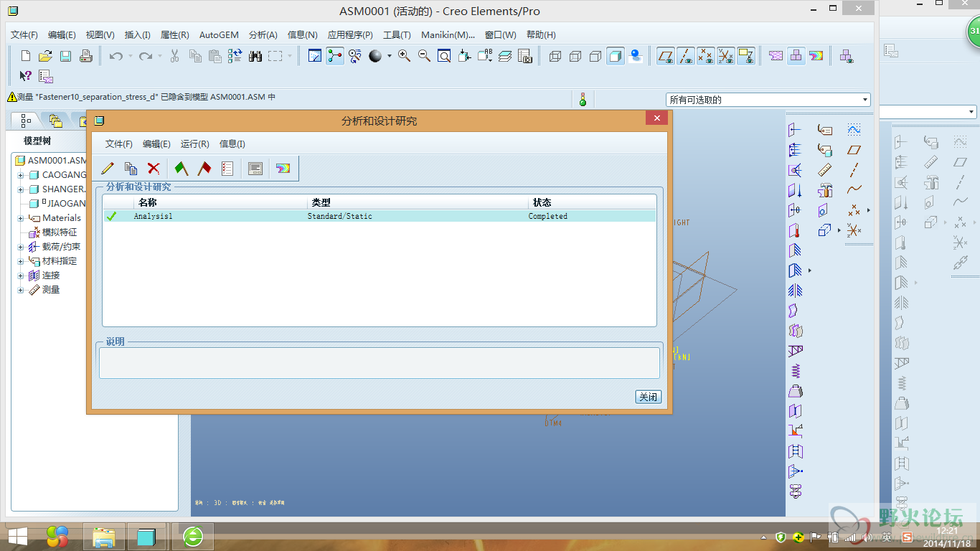This screenshot has height=551, width=980.
Task: Stop the run with the red flag
Action: [x=204, y=169]
